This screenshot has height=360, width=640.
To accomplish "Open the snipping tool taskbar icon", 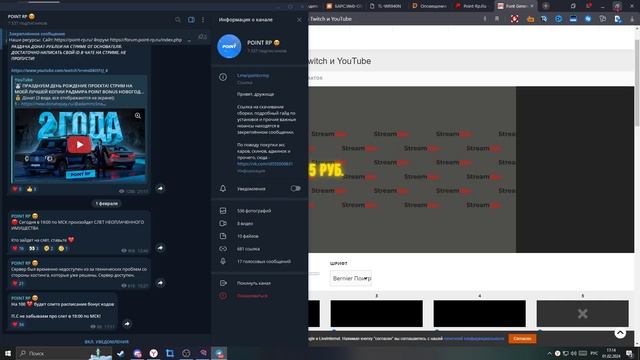I will [170, 353].
